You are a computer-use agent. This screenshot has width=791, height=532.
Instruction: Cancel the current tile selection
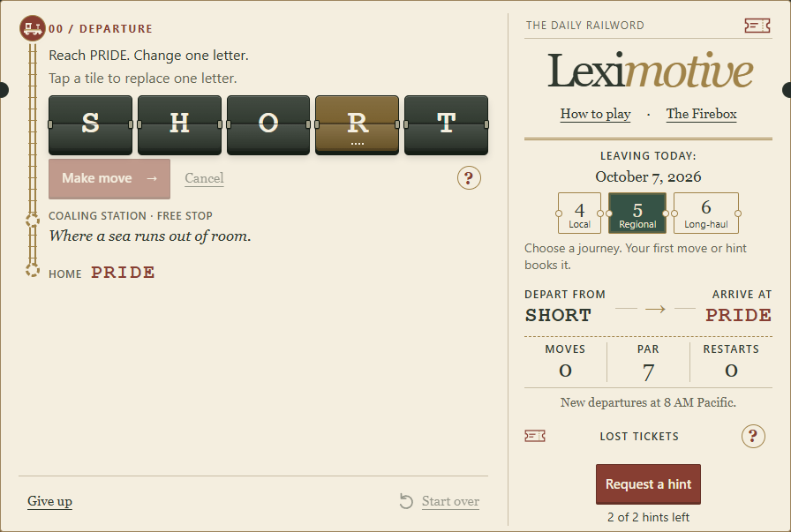(x=204, y=178)
